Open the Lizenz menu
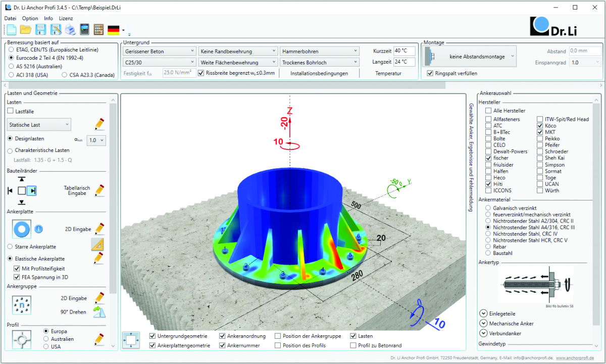Screen dimensions: 606x364 (66, 18)
